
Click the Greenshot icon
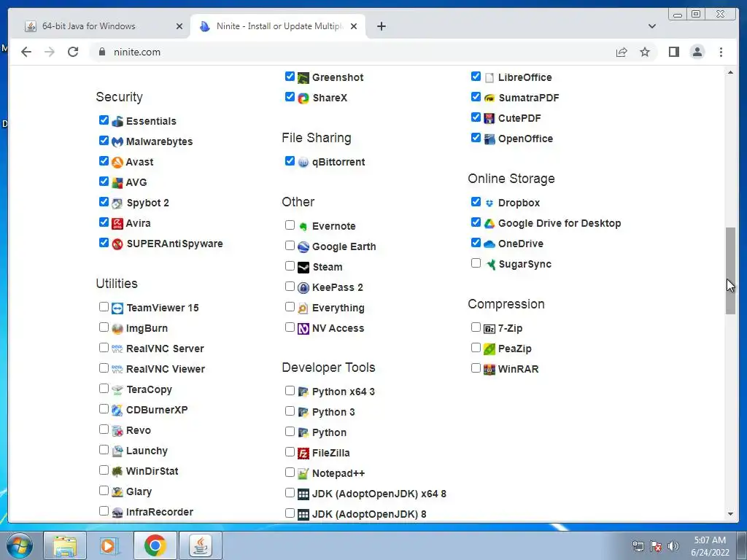coord(303,77)
